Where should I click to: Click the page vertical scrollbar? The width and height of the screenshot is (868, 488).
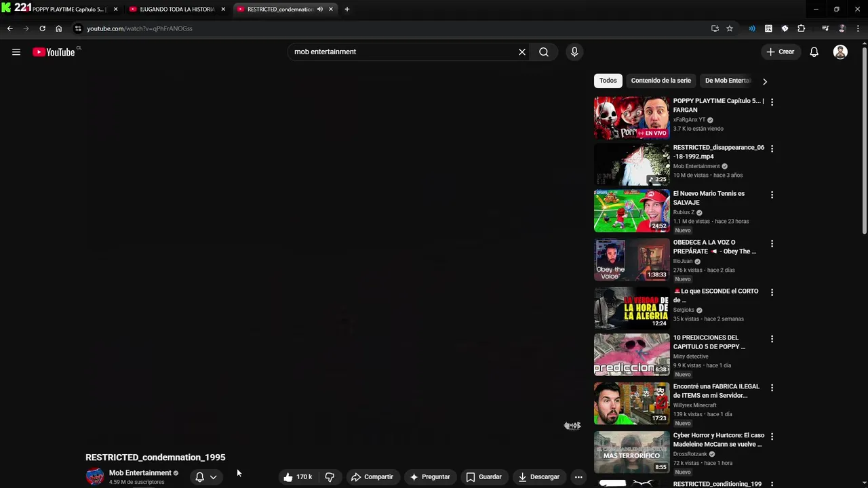[864, 142]
